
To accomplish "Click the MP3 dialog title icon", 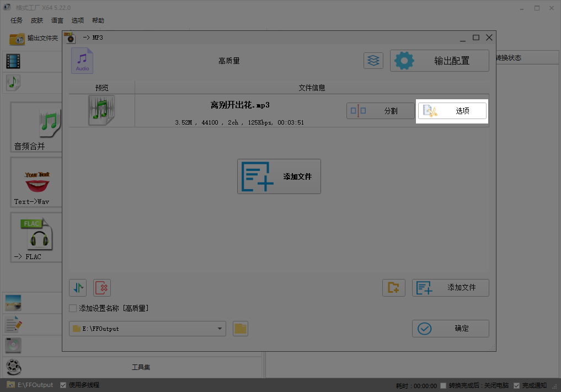I will (70, 37).
